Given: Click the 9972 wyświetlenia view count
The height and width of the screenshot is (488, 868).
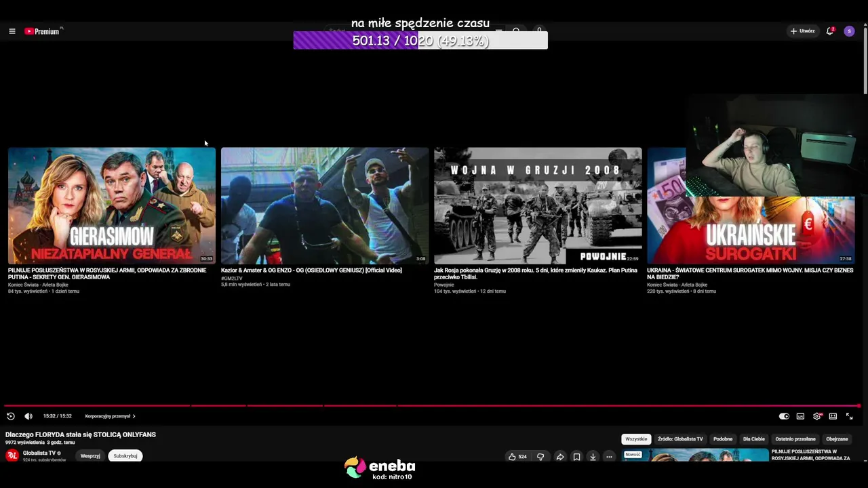Looking at the screenshot, I should pyautogui.click(x=25, y=443).
